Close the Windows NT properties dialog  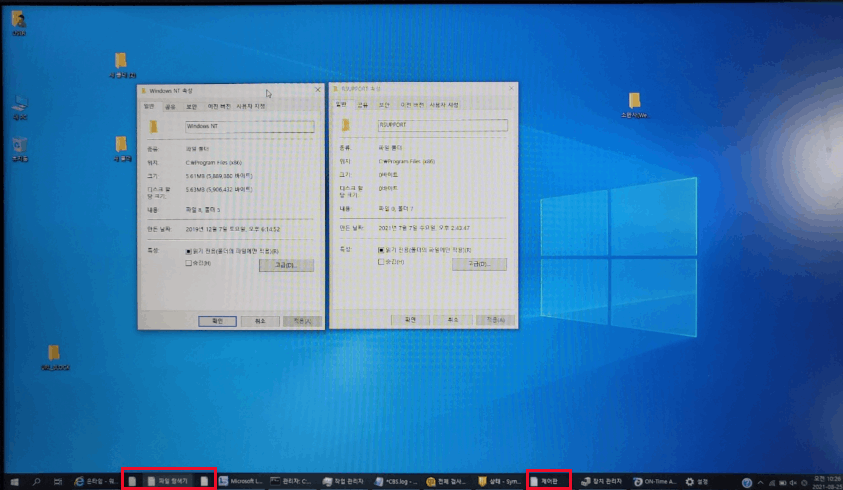(x=317, y=90)
